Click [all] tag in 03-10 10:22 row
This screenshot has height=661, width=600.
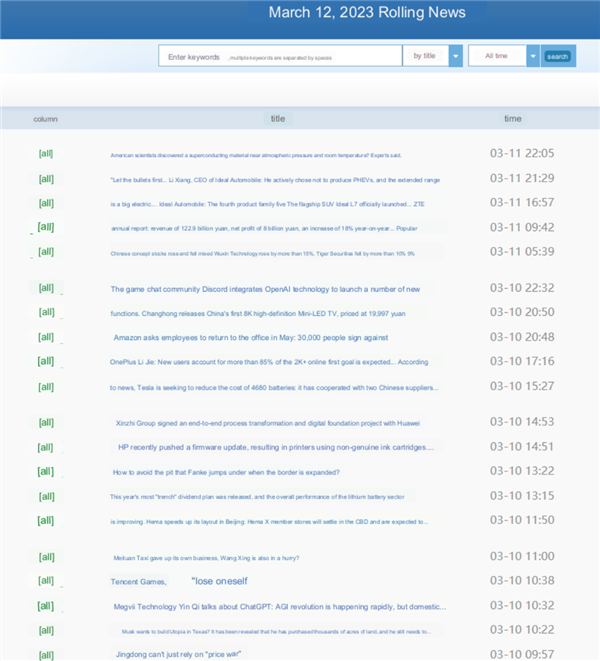[x=46, y=630]
